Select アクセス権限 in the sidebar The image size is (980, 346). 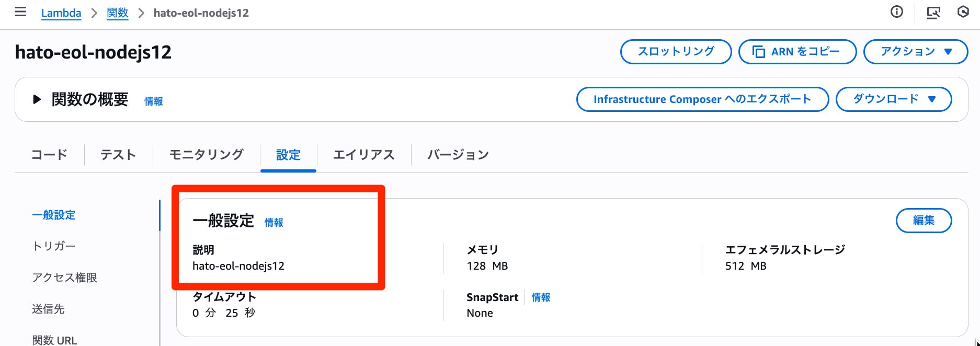64,278
